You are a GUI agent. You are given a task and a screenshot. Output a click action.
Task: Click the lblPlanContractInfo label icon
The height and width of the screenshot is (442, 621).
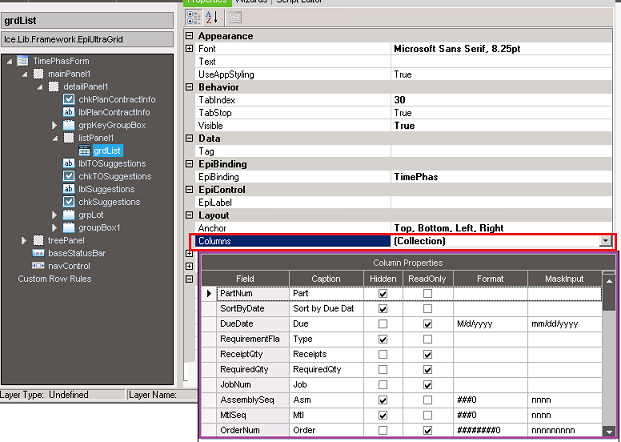69,112
